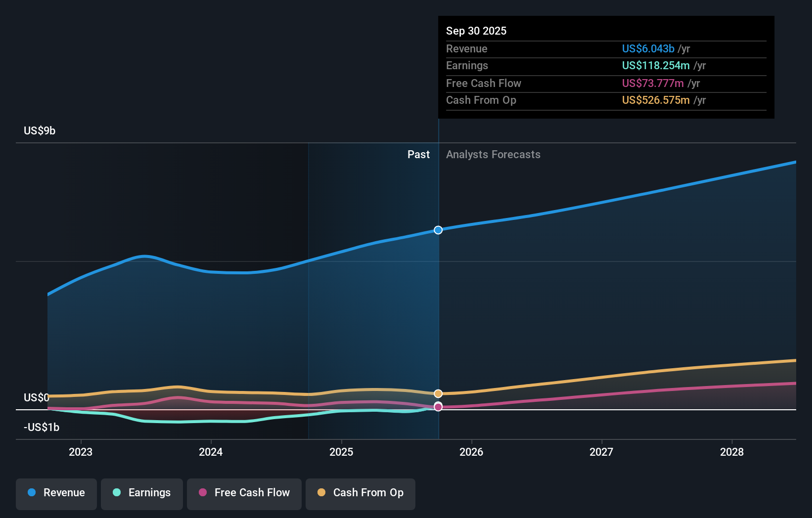The width and height of the screenshot is (812, 518).
Task: Click the 2026 axis label
Action: coord(472,452)
